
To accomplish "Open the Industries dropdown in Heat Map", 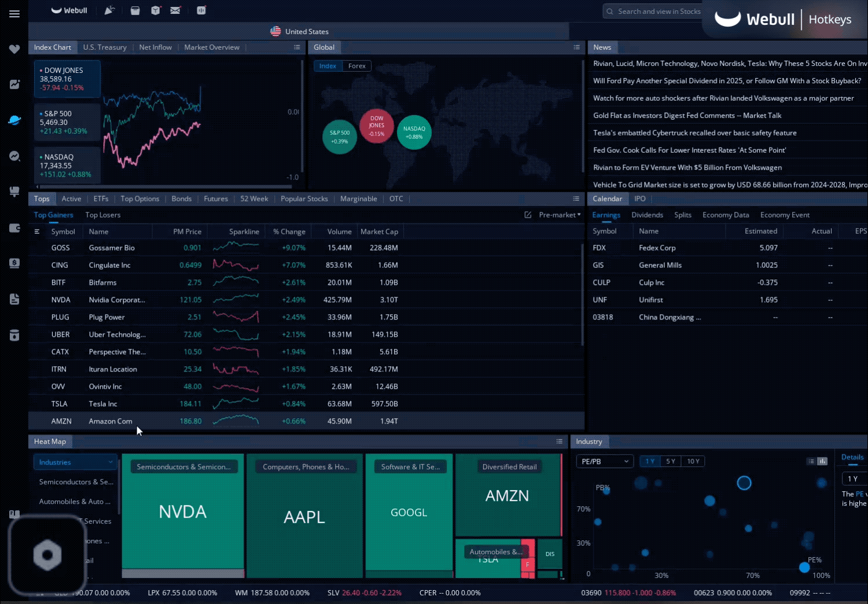I will point(75,462).
